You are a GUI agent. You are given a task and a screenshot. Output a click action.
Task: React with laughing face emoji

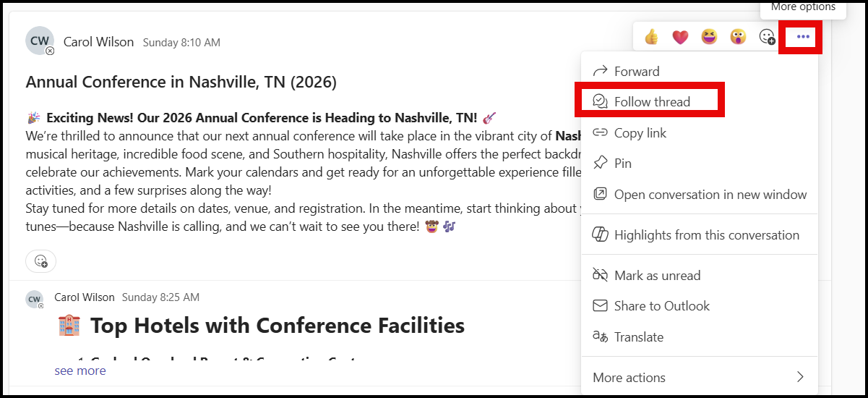[x=709, y=37]
